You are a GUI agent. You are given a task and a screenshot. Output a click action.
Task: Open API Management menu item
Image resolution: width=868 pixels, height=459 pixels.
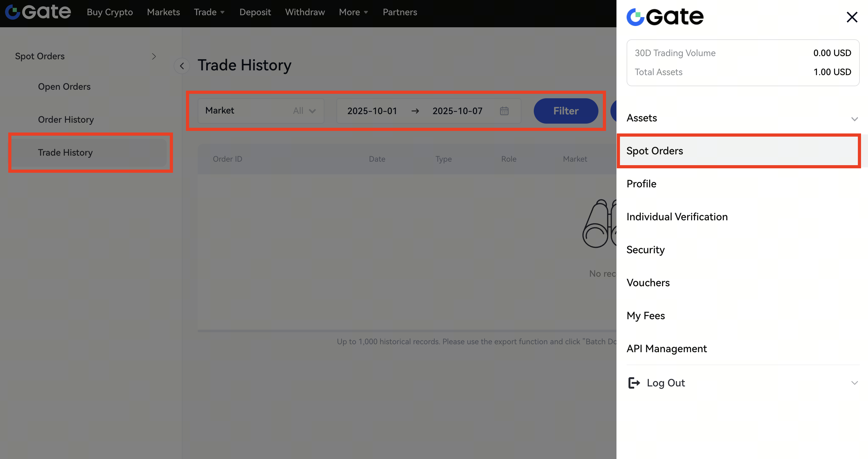click(x=666, y=348)
